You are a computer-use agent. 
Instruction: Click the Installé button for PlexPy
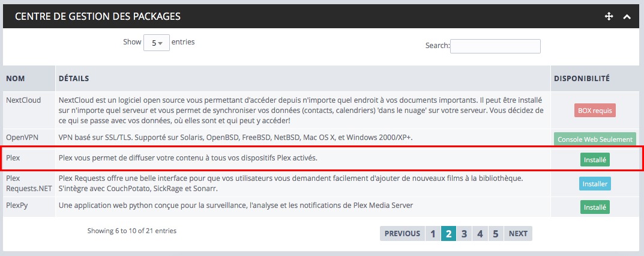[595, 207]
